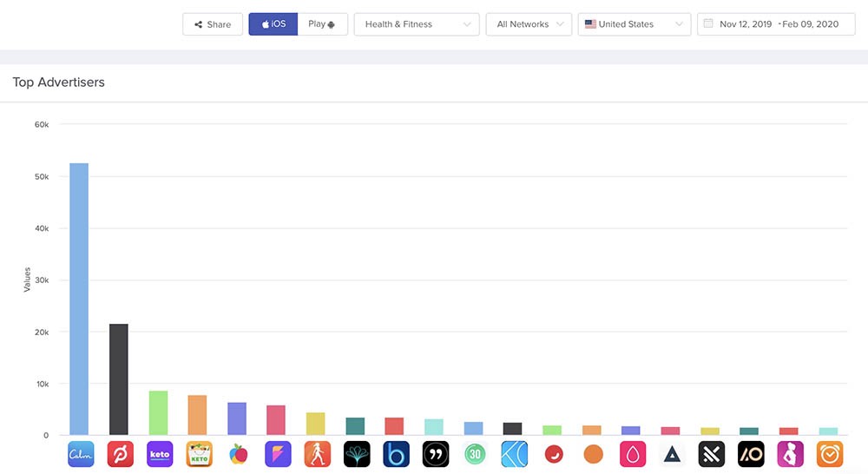Click the calendar icon in date picker
Image resolution: width=868 pixels, height=474 pixels.
click(x=708, y=23)
